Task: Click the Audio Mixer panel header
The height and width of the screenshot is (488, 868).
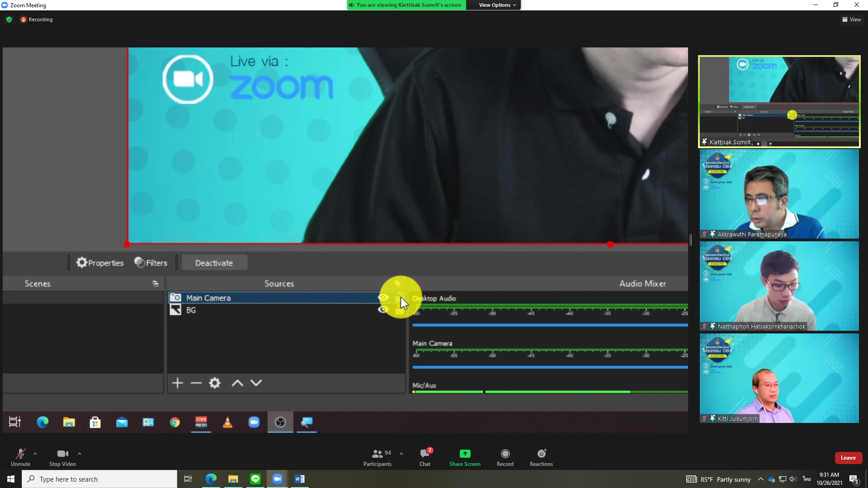Action: [642, 284]
